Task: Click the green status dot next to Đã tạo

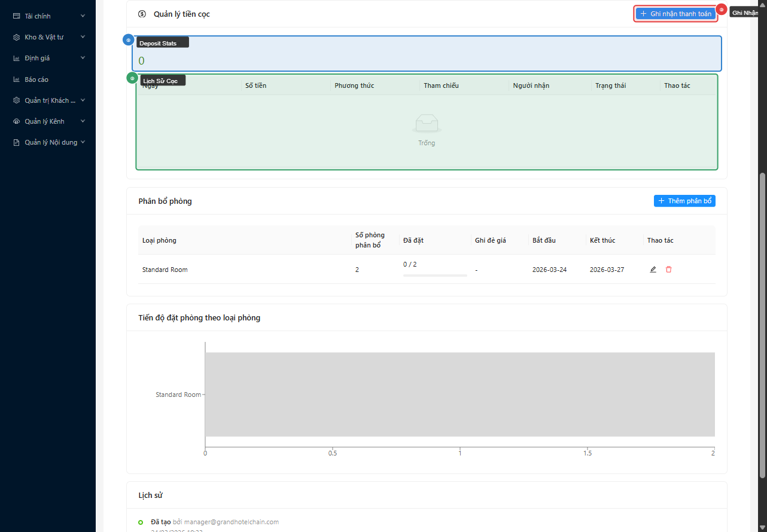Action: [139, 521]
